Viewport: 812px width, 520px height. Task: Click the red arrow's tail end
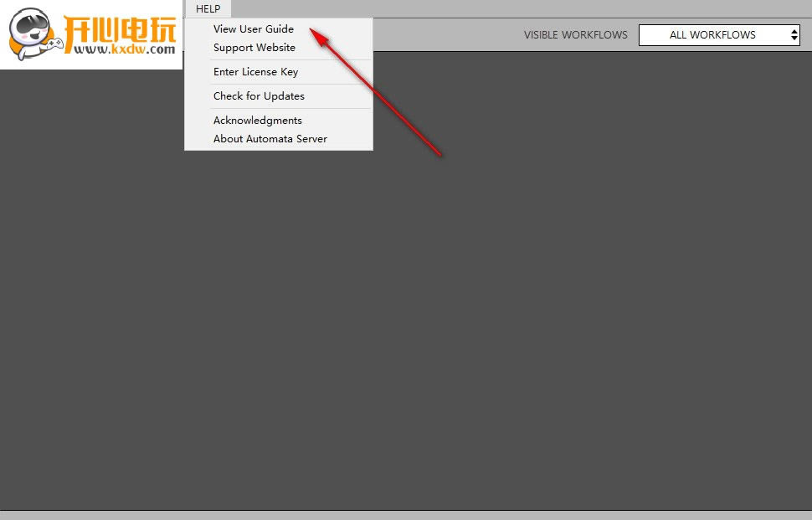tap(439, 154)
